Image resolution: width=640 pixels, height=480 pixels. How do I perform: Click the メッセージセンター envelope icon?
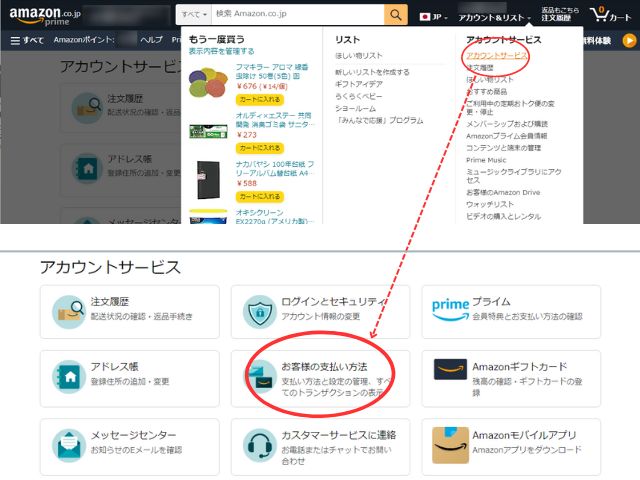(x=69, y=445)
